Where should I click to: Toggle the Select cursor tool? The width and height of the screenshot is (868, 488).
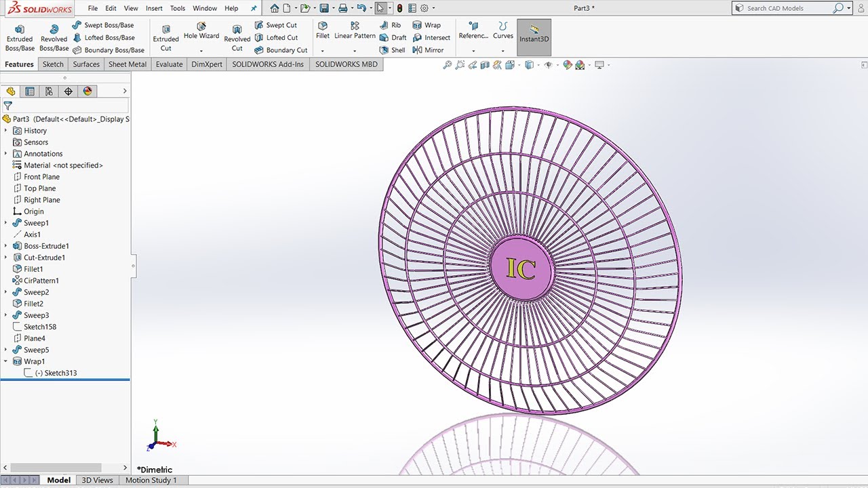pos(380,8)
